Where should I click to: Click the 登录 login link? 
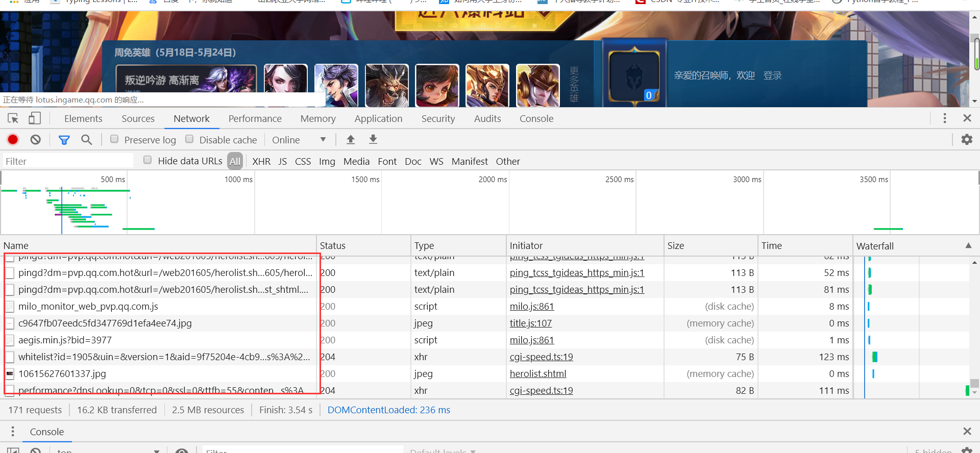tap(772, 75)
